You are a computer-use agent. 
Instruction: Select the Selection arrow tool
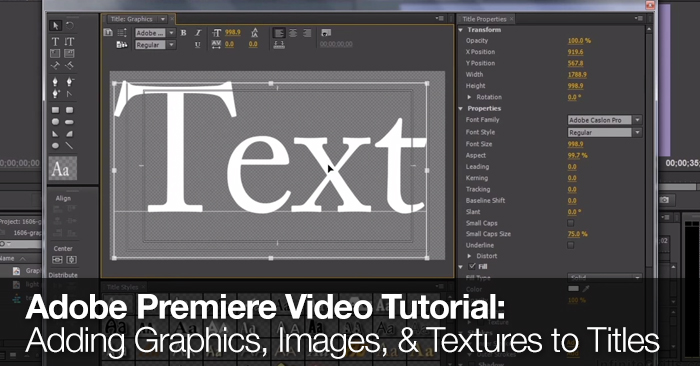pyautogui.click(x=55, y=25)
